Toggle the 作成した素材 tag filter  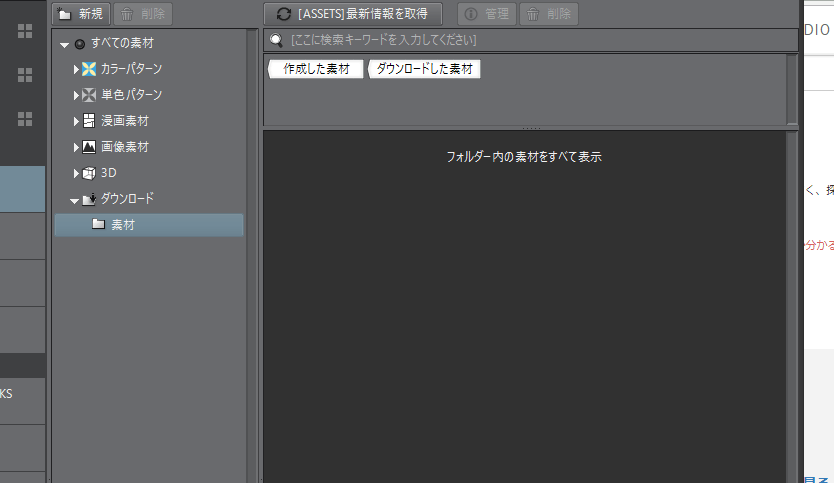pos(315,69)
